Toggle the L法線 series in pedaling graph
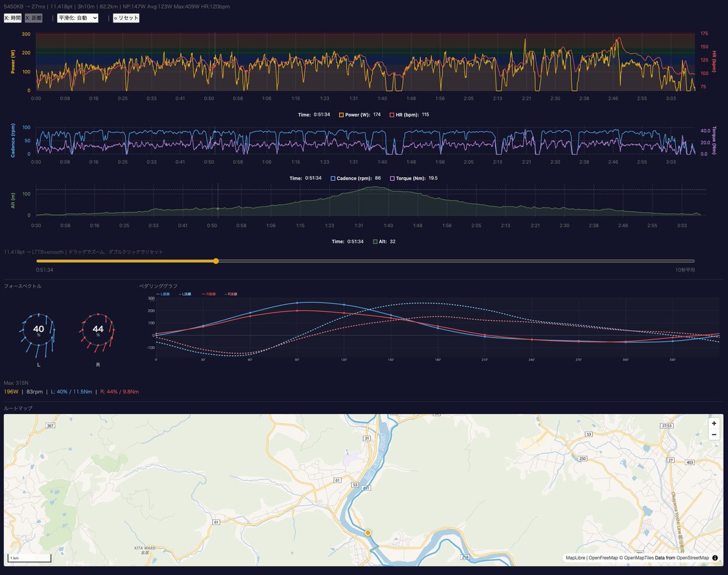This screenshot has height=575, width=728. tap(185, 294)
